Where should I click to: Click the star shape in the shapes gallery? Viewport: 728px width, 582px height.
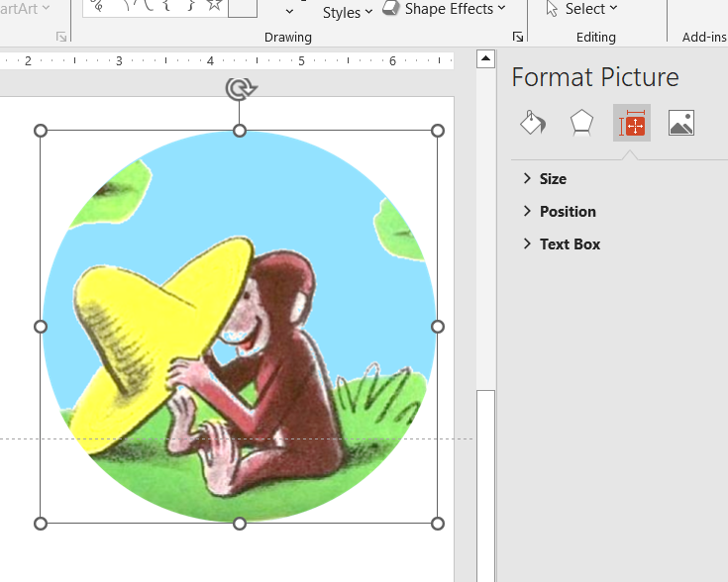pyautogui.click(x=214, y=5)
